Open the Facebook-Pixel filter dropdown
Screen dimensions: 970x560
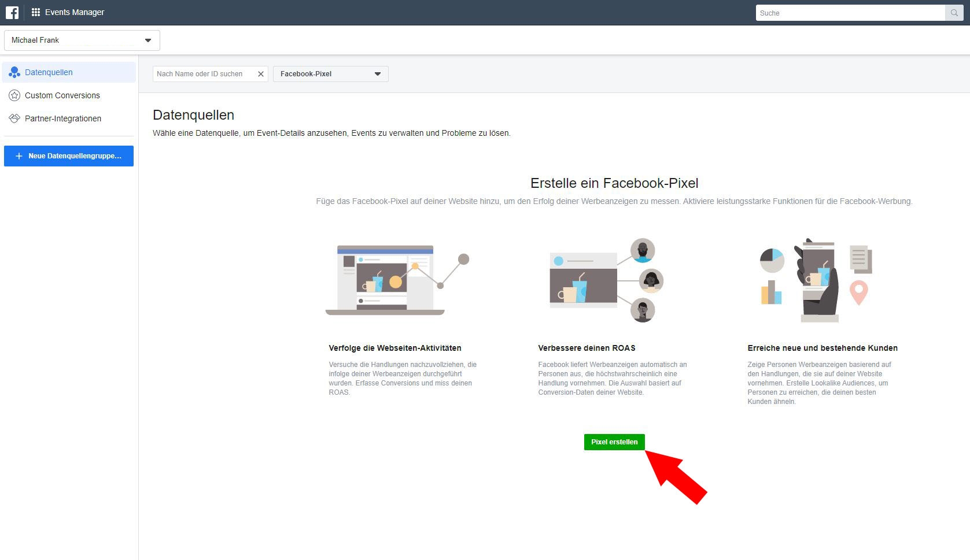point(331,74)
